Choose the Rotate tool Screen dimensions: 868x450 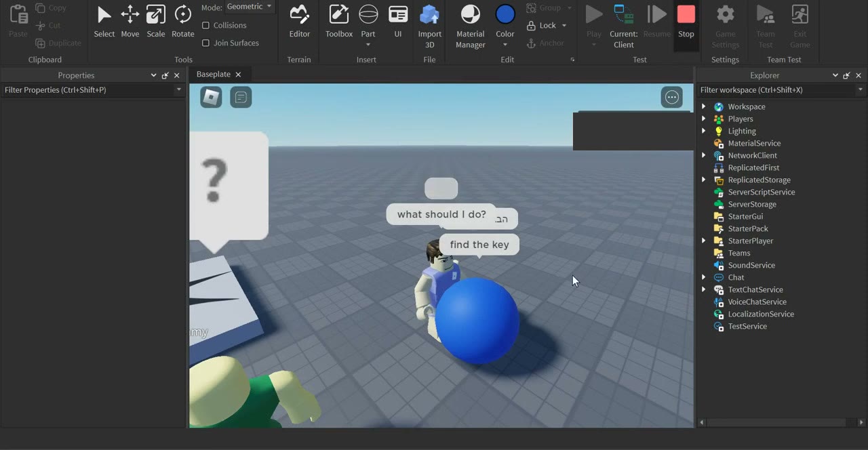[x=182, y=22]
